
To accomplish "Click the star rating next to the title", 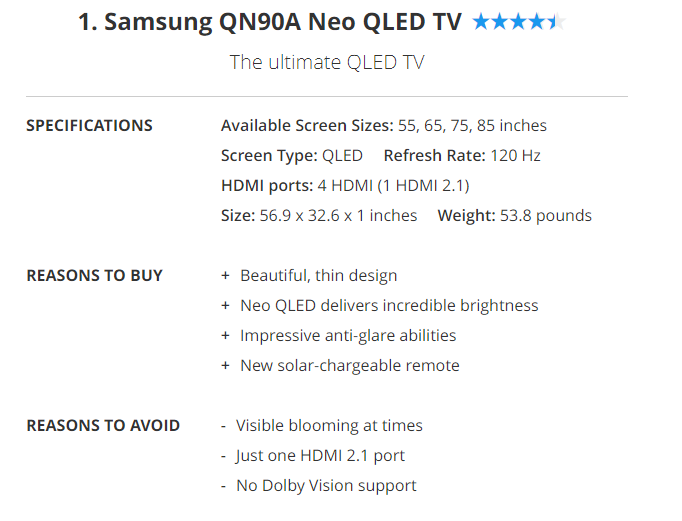I will (x=518, y=22).
